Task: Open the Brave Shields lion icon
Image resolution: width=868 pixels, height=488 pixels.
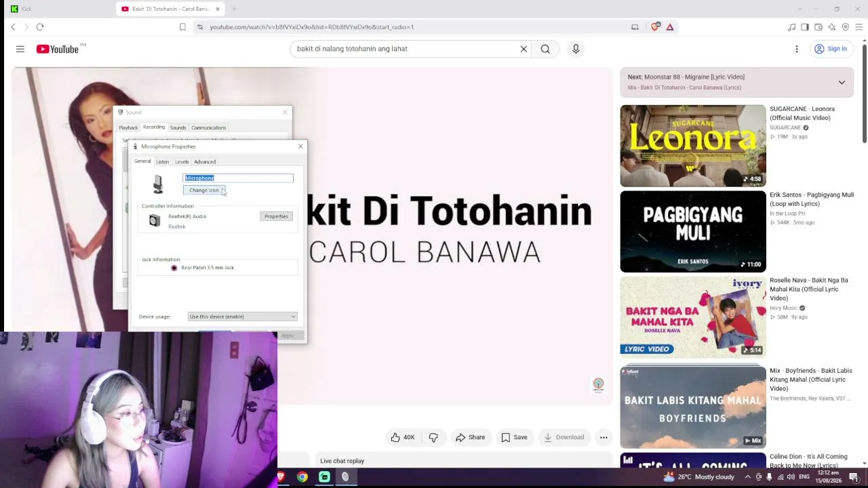Action: 655,27
